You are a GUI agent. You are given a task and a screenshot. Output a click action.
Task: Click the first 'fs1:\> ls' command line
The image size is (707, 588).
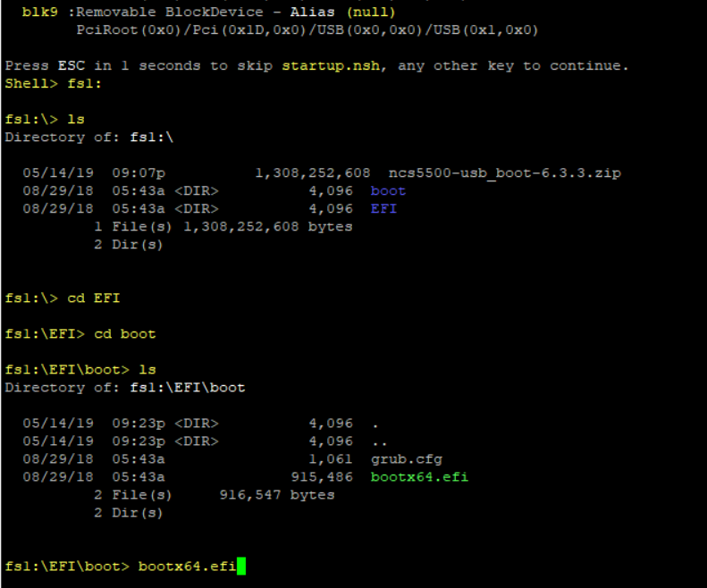click(45, 119)
